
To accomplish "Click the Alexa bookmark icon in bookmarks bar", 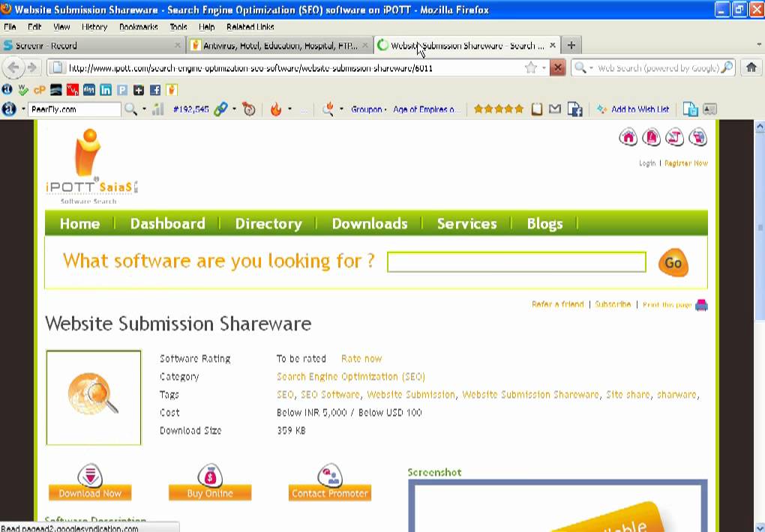I will (7, 90).
